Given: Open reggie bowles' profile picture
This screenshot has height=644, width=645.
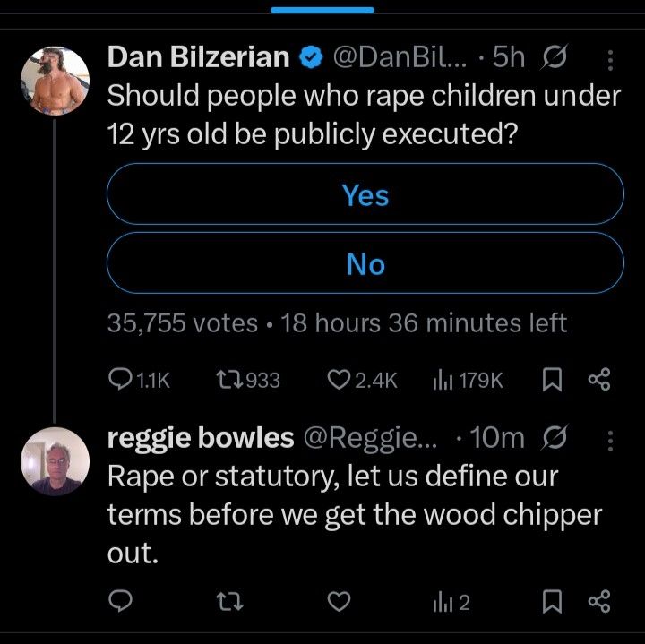Looking at the screenshot, I should coord(54,460).
